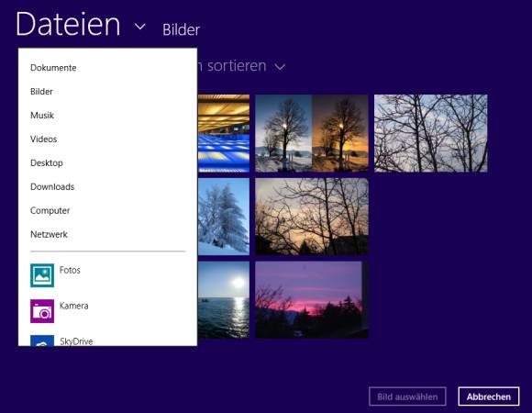Open the sortieren dropdown chevron
This screenshot has height=413, width=532.
280,67
